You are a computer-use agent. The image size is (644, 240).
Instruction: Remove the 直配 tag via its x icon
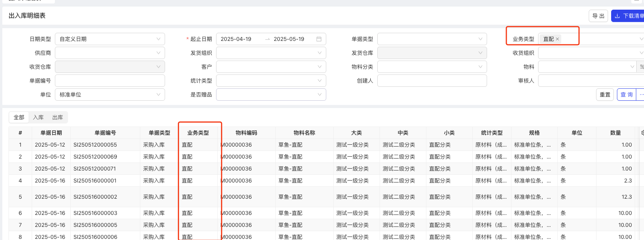(557, 39)
